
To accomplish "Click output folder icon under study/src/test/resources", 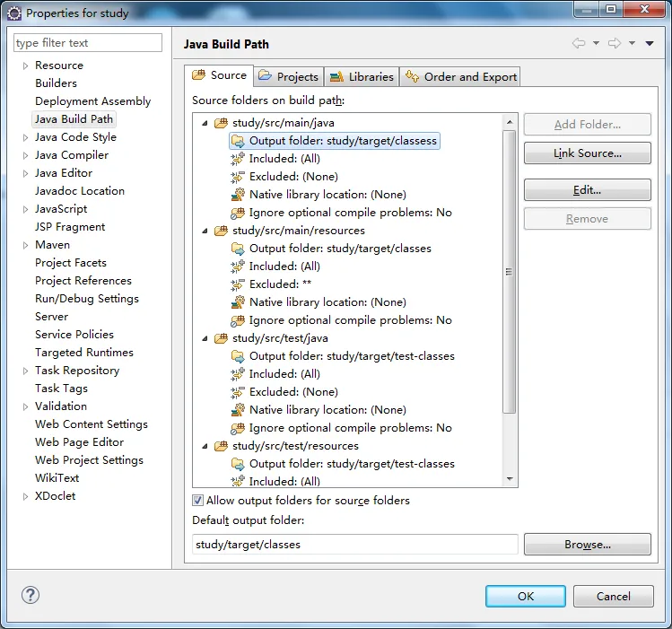I will (x=238, y=464).
